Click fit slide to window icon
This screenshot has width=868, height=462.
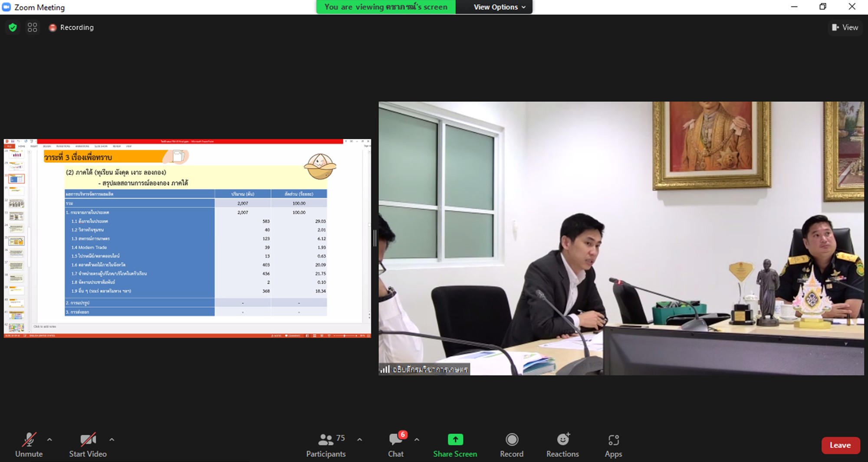(x=368, y=336)
